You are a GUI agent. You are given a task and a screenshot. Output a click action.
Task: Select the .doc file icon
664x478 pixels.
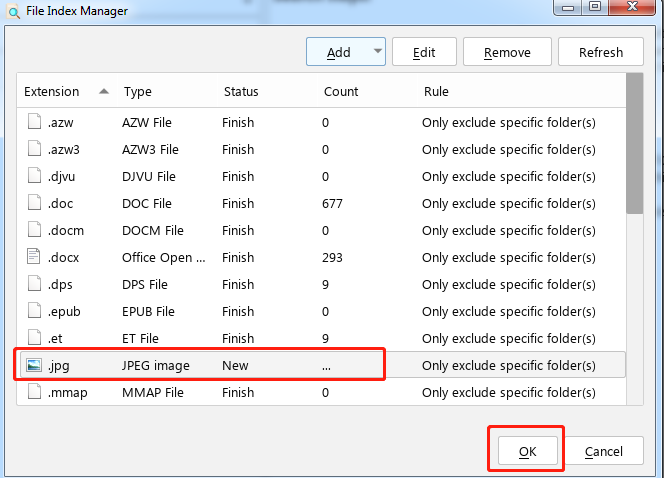[34, 203]
